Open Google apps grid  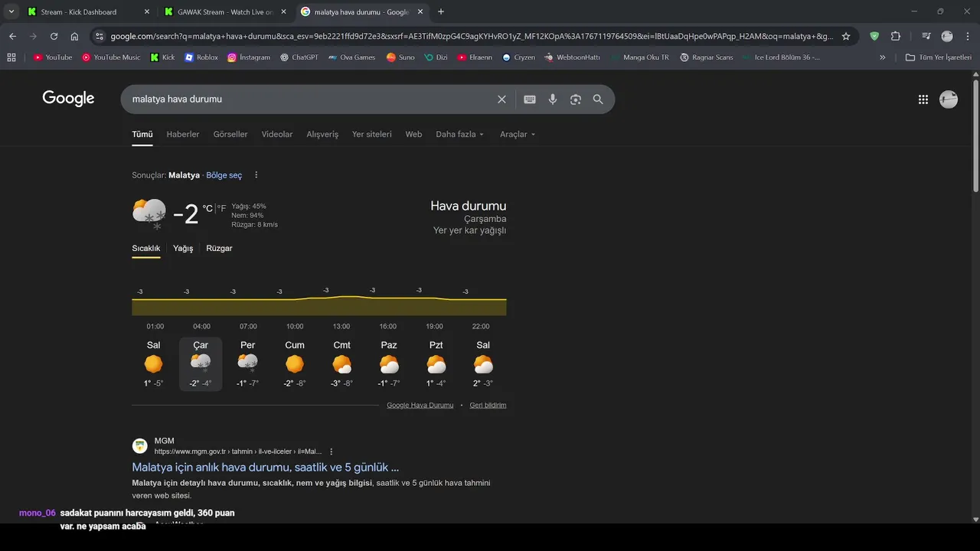tap(923, 99)
